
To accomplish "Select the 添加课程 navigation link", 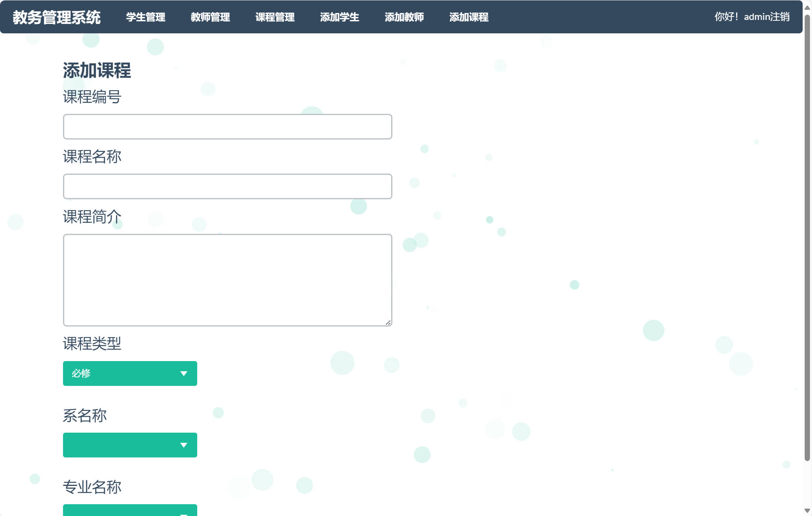I will (x=469, y=17).
